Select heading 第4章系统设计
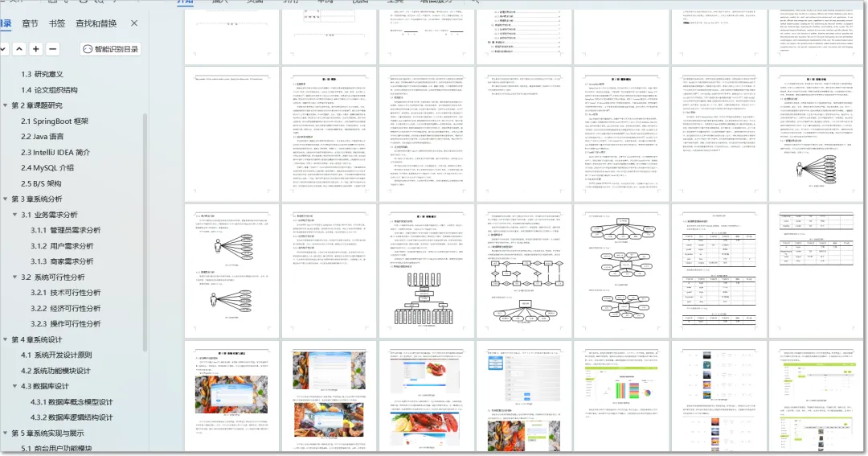 pos(37,339)
